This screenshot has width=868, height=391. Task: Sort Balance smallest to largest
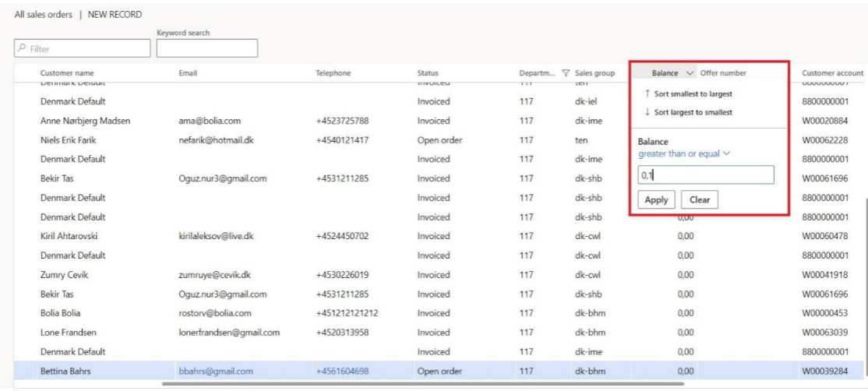tap(688, 93)
